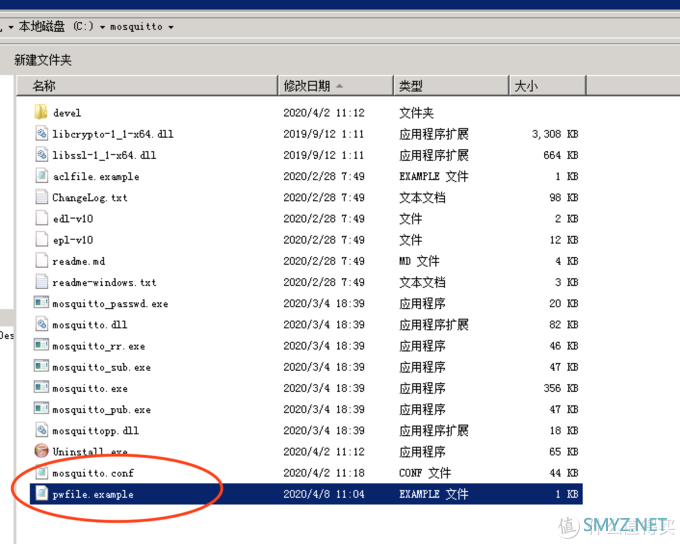Click the epl-v10 blank file icon
680x544 pixels.
coord(41,239)
